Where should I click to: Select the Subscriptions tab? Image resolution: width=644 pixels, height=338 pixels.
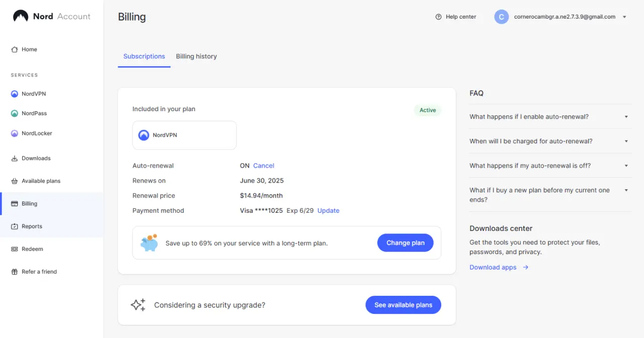coord(144,56)
